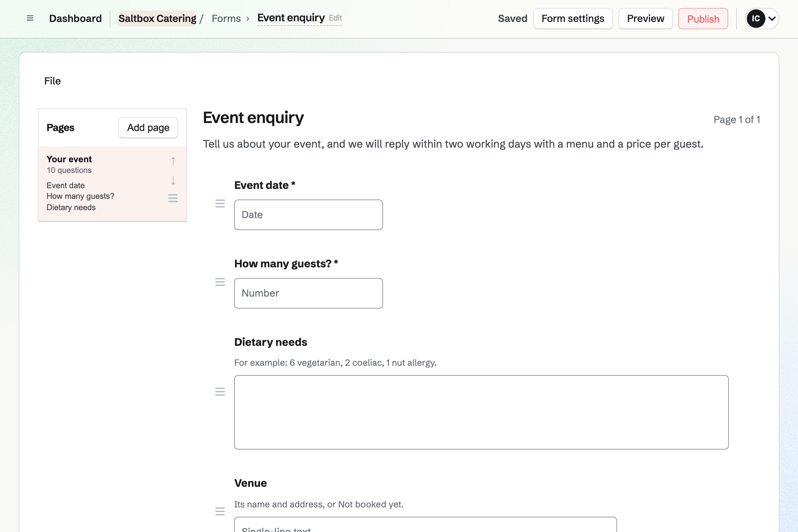
Task: Add a new page
Action: [148, 128]
